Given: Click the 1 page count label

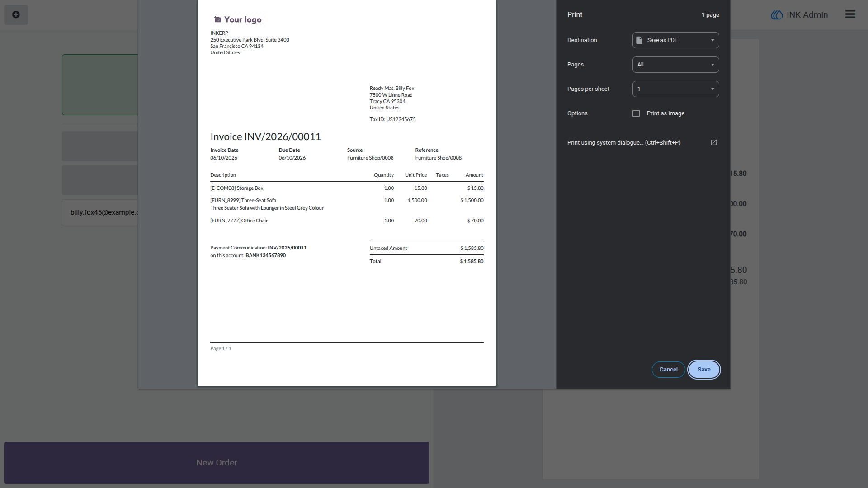Looking at the screenshot, I should coord(710,15).
